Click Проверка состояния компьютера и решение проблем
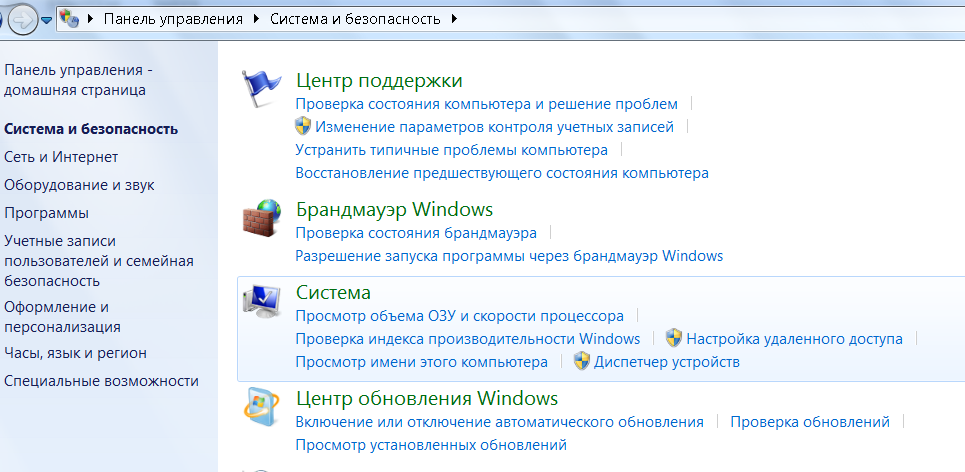The width and height of the screenshot is (965, 472). pyautogui.click(x=487, y=104)
